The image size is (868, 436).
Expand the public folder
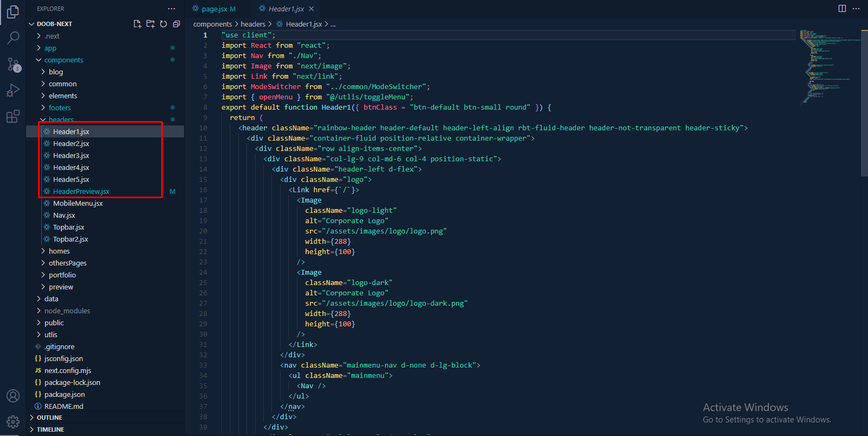tap(105, 323)
